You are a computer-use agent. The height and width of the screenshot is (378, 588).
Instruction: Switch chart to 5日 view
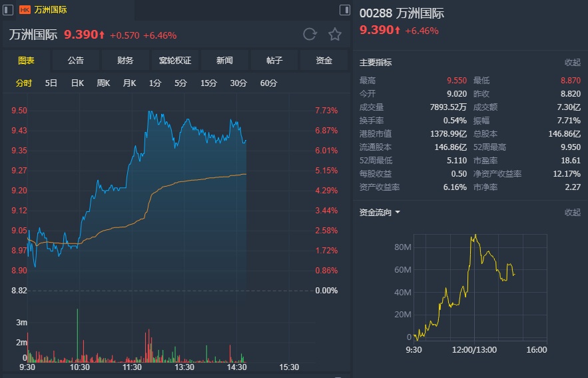tap(51, 83)
